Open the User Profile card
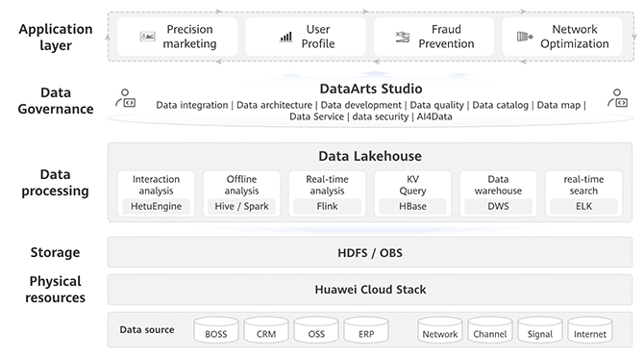The width and height of the screenshot is (644, 359). [x=306, y=37]
